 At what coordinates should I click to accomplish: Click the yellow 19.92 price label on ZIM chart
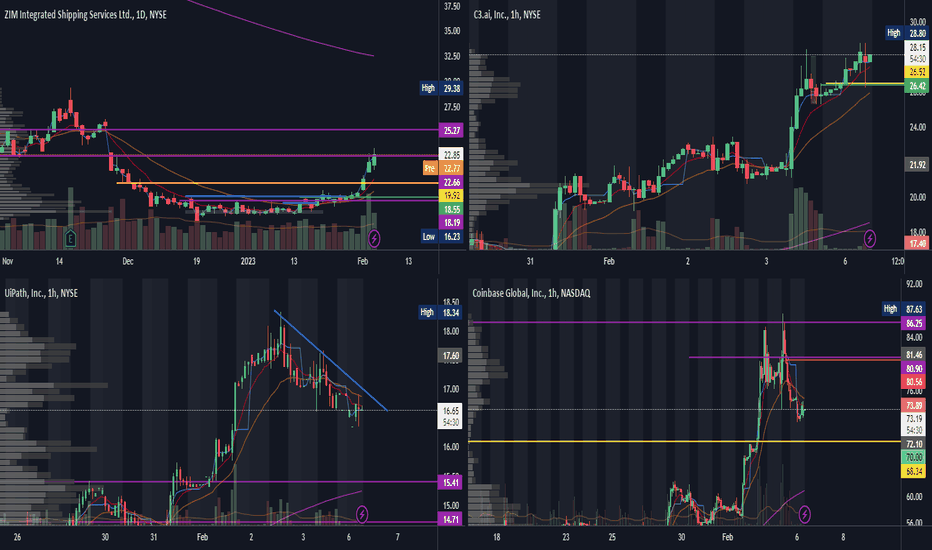pos(451,196)
